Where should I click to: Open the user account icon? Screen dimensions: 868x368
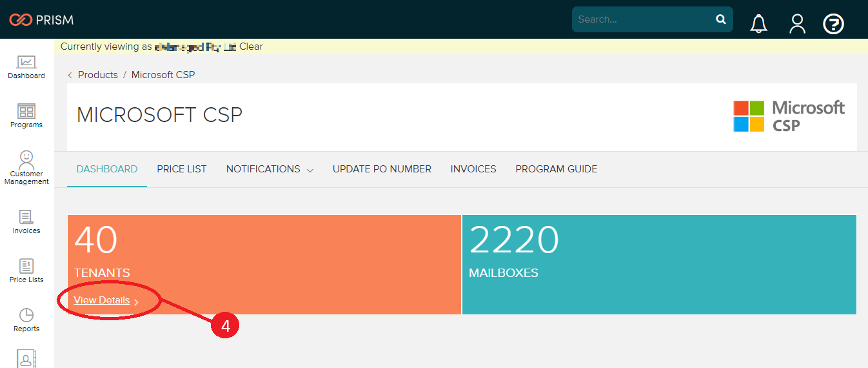(798, 24)
